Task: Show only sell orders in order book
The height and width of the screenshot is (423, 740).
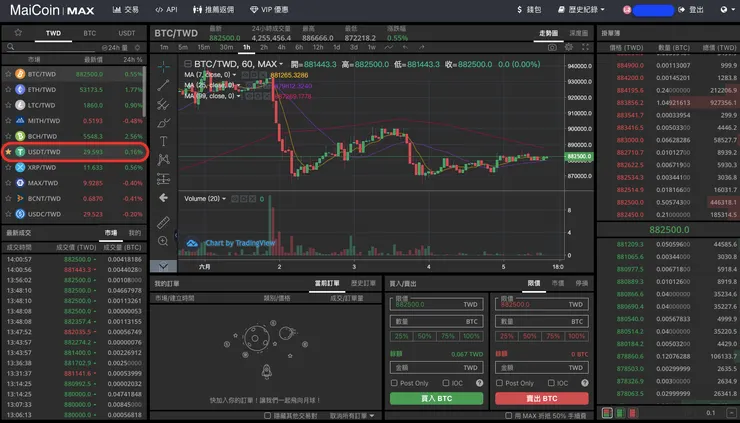Action: click(632, 413)
